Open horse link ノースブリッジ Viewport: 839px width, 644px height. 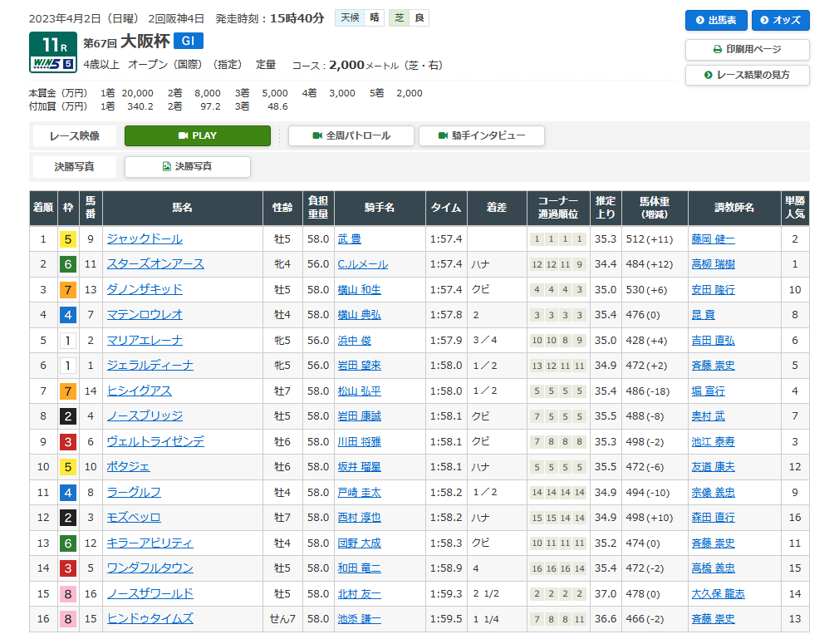click(145, 416)
